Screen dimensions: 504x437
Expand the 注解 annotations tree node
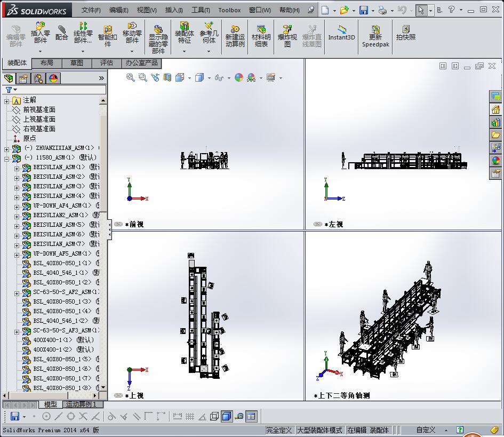click(x=7, y=101)
